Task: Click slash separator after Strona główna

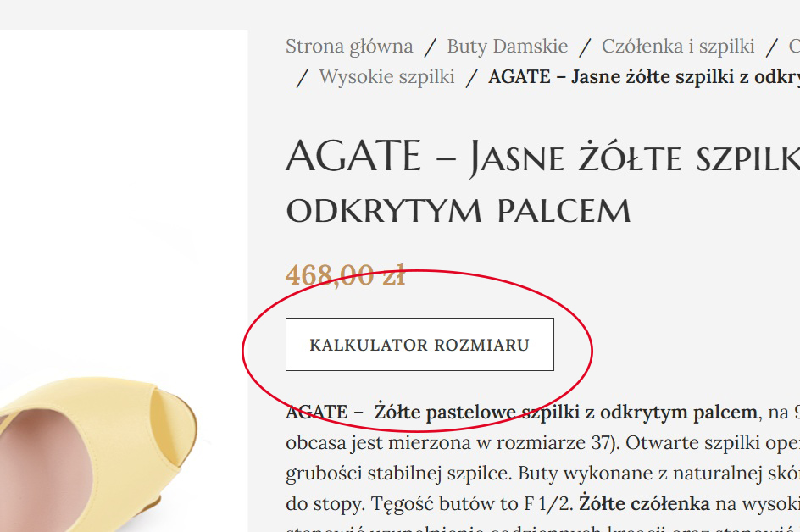Action: [431, 47]
